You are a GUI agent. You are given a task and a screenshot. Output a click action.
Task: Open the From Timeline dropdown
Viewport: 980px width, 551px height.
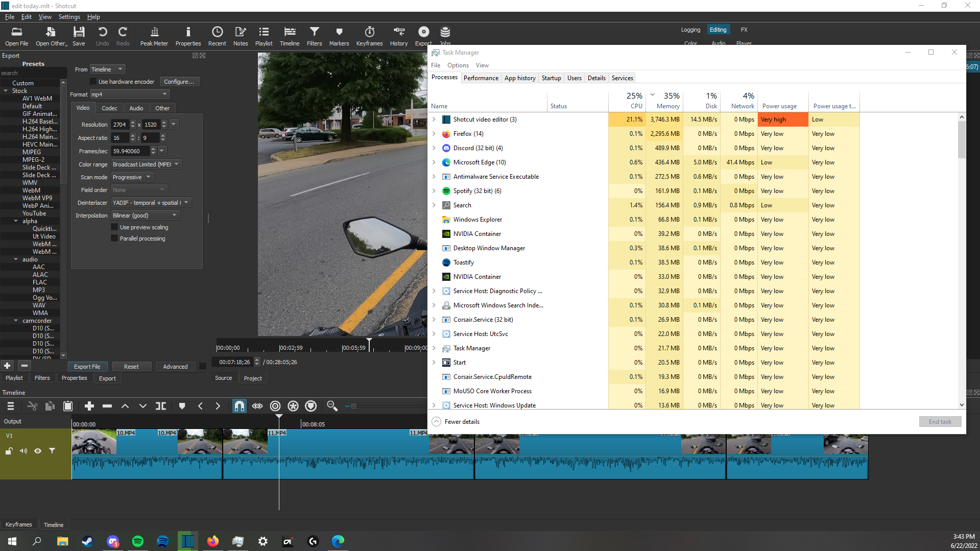click(107, 69)
